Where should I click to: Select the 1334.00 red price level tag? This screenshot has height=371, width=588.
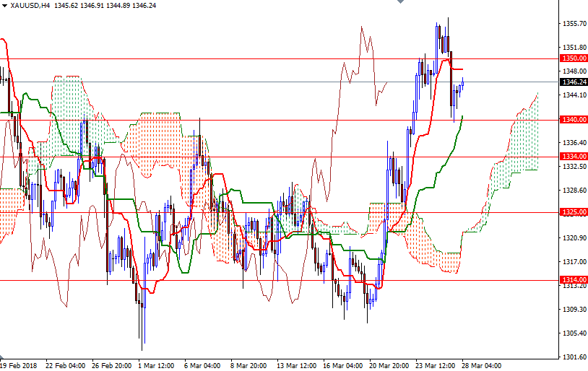tap(574, 157)
